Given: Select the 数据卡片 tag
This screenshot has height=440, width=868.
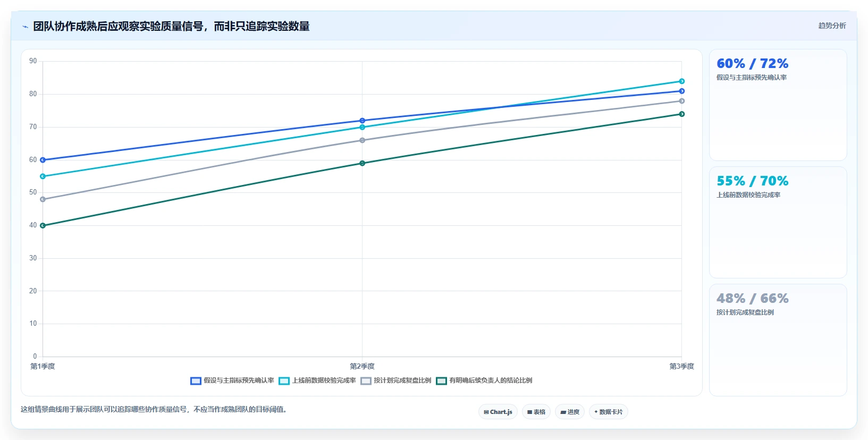Looking at the screenshot, I should coord(609,412).
